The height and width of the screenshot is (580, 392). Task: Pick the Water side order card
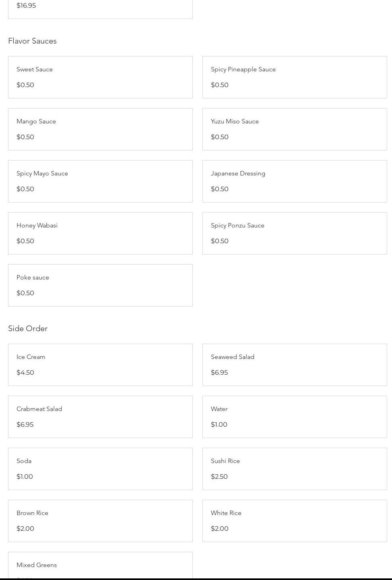[x=294, y=417]
